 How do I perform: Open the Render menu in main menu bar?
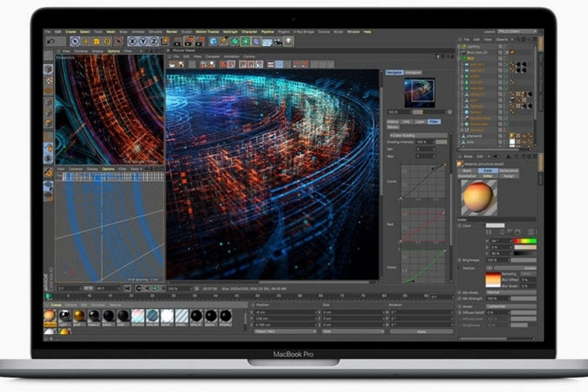(x=171, y=31)
